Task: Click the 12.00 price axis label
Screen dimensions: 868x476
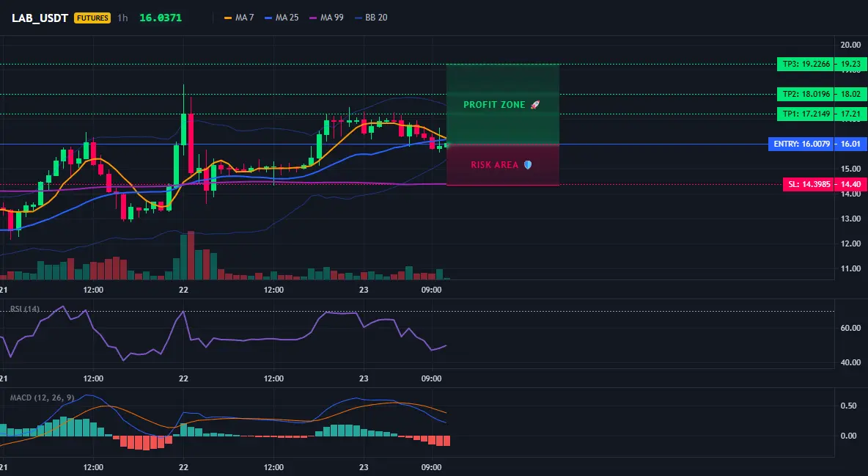Action: (850, 244)
